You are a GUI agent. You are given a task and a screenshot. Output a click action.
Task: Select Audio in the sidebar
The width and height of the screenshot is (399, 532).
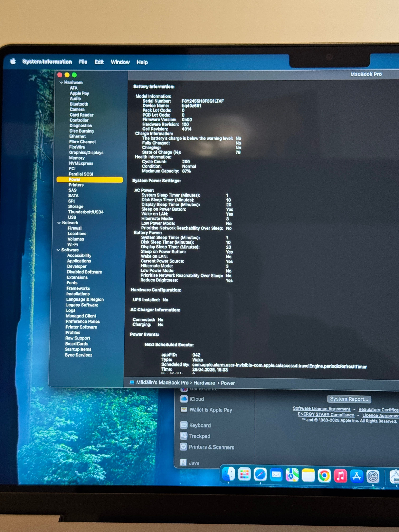75,99
